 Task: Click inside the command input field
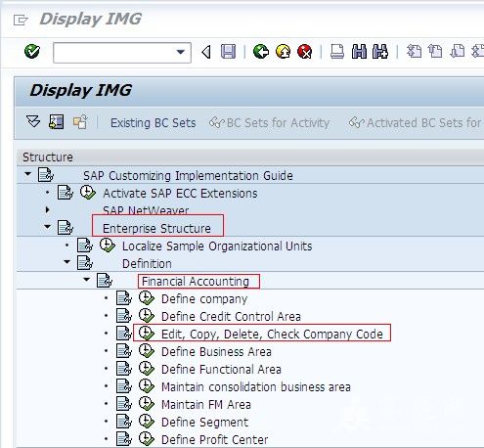[114, 52]
